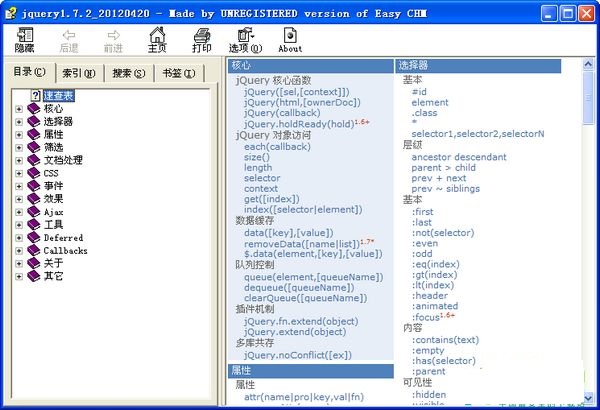This screenshot has width=600, height=410.
Task: Click the book icon beside 事件
Action: click(x=34, y=186)
